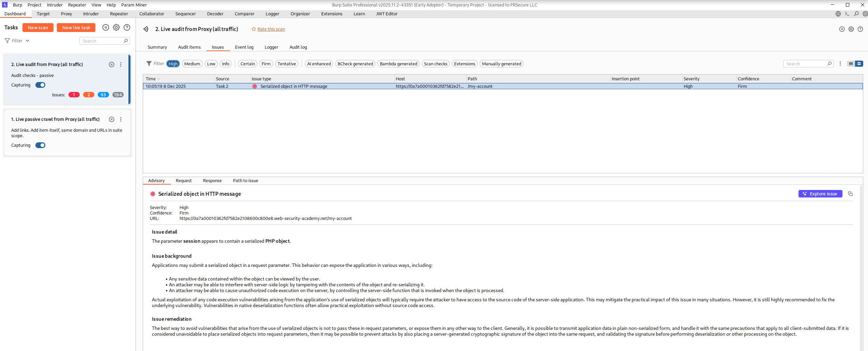Screen dimensions: 868x351
Task: Pause the Live audit from Proxy task
Action: 111,64
